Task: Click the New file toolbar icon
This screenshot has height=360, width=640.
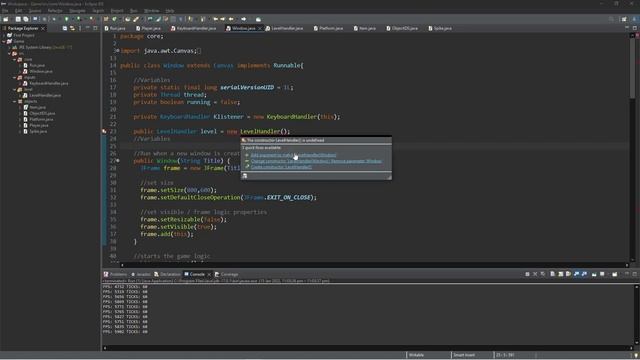Action: [x=6, y=19]
